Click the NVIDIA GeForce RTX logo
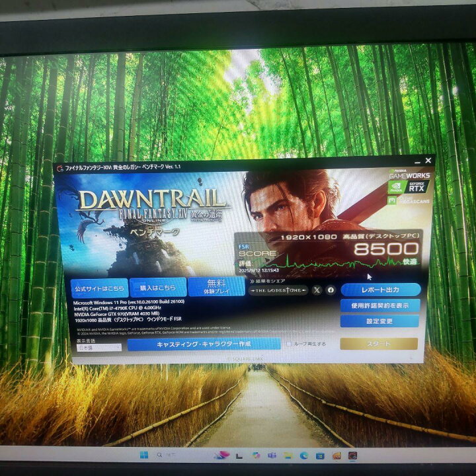Viewport: 476px width, 476px height. 409,187
